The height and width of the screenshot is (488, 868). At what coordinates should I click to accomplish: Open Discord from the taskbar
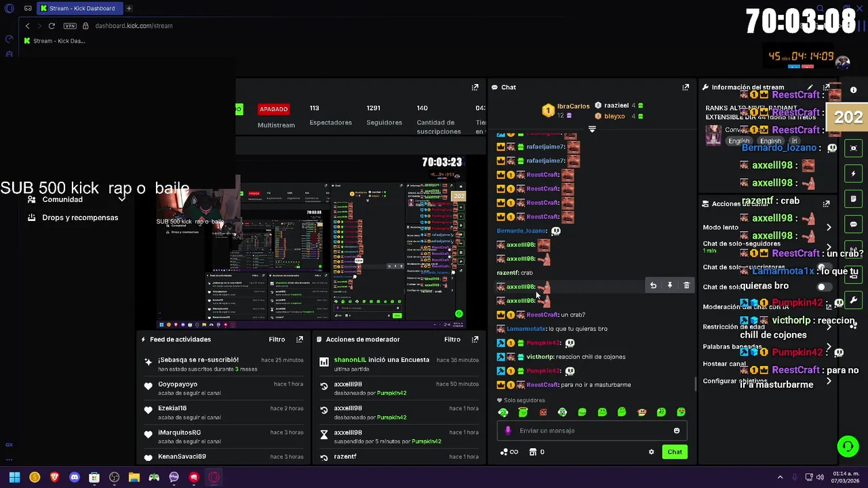tap(75, 477)
